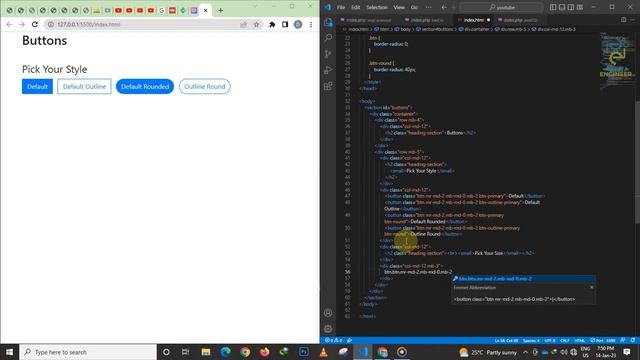Open Task View on the taskbar

pos(185,352)
